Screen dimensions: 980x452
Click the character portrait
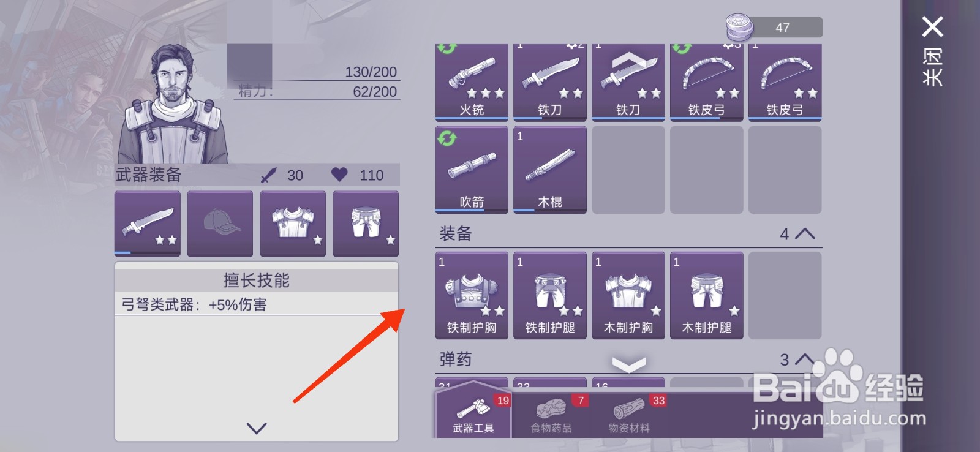coord(173,104)
